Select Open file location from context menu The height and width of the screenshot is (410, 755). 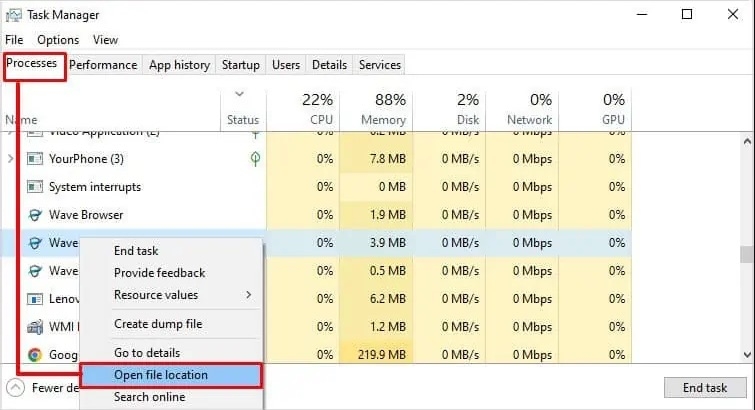click(x=161, y=375)
